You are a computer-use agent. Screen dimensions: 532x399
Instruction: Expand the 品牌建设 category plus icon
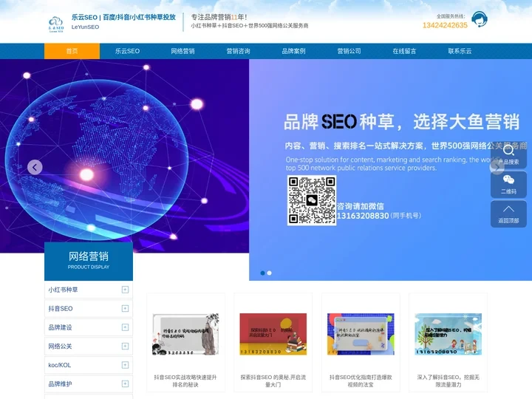click(125, 327)
